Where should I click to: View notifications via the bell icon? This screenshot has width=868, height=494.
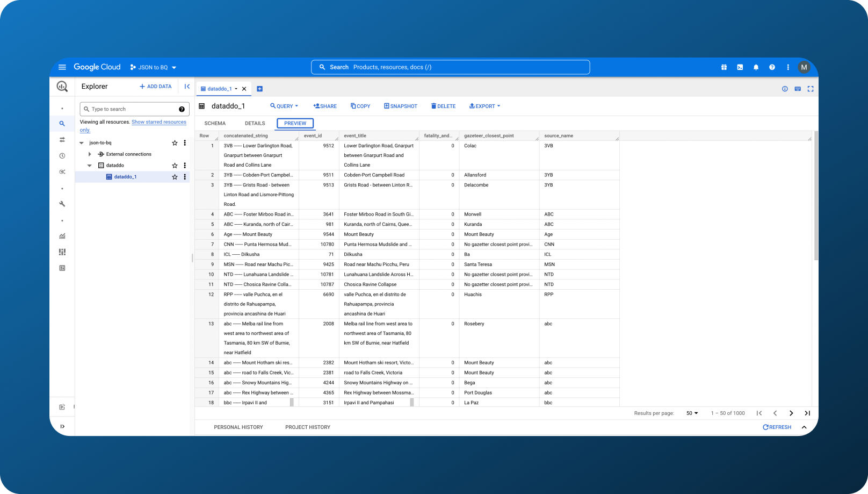click(756, 67)
